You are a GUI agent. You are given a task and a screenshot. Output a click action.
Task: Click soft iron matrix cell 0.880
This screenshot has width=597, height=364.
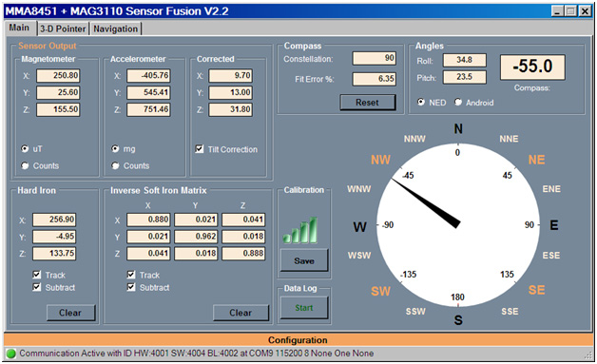pyautogui.click(x=148, y=220)
